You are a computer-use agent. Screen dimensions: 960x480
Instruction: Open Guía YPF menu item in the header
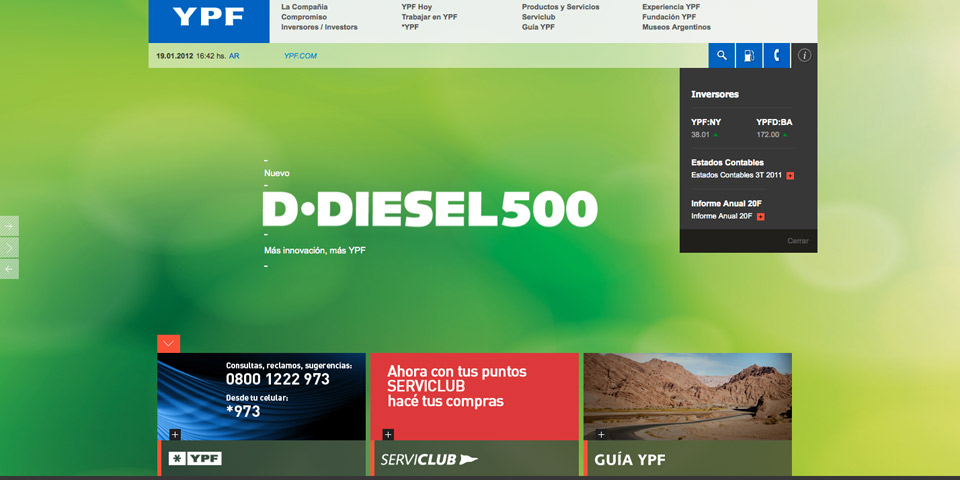click(538, 27)
